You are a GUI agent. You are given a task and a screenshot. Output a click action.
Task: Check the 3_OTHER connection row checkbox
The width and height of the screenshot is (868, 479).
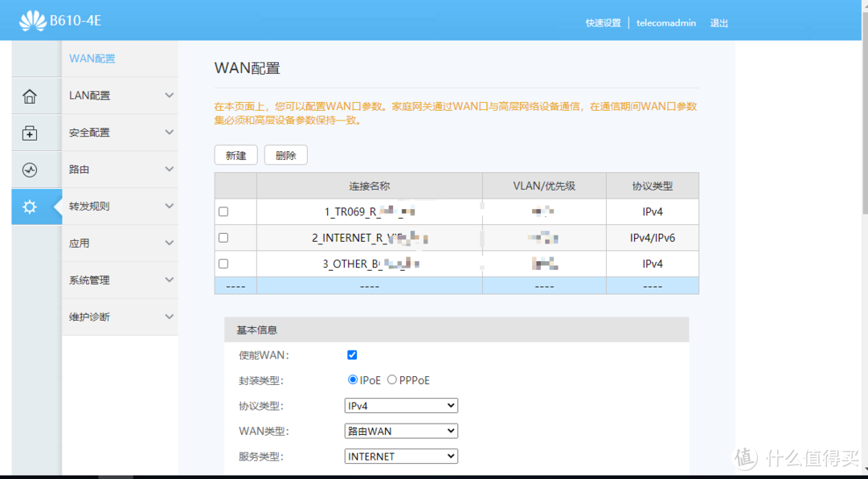tap(224, 263)
